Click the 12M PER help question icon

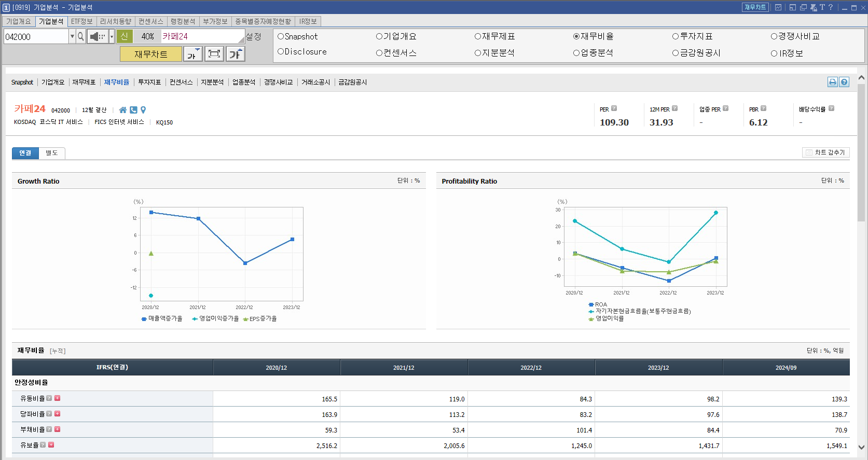674,108
